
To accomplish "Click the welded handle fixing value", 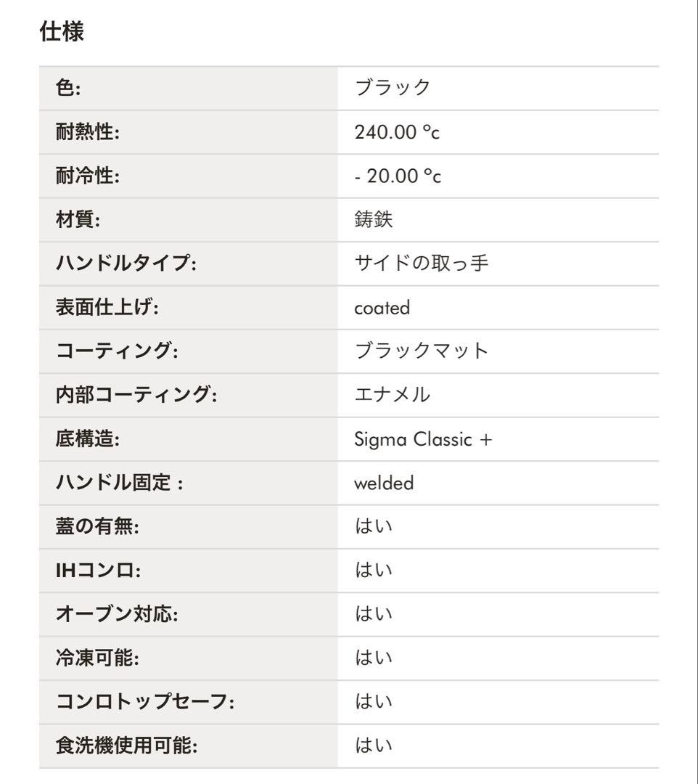I will [x=384, y=483].
